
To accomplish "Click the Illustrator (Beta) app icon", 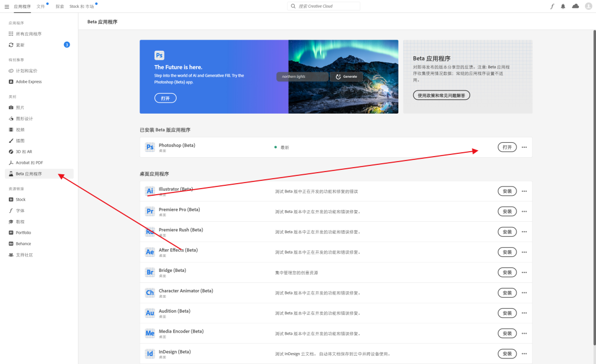I will click(x=150, y=191).
